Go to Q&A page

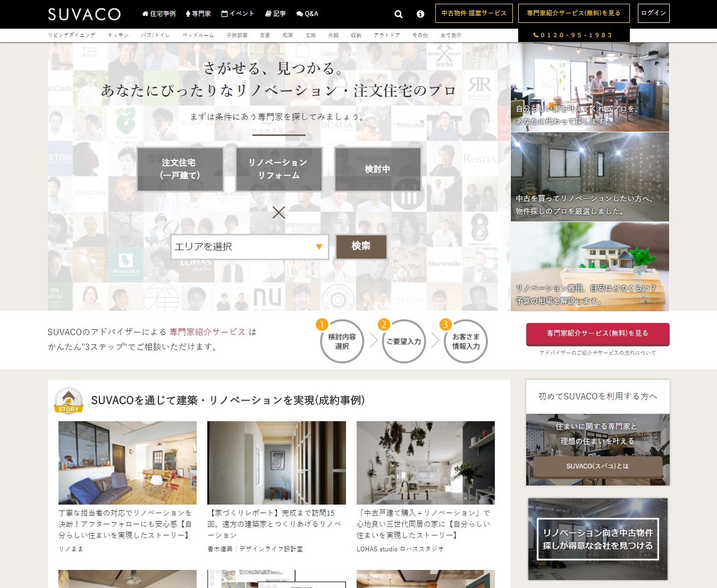(x=307, y=14)
